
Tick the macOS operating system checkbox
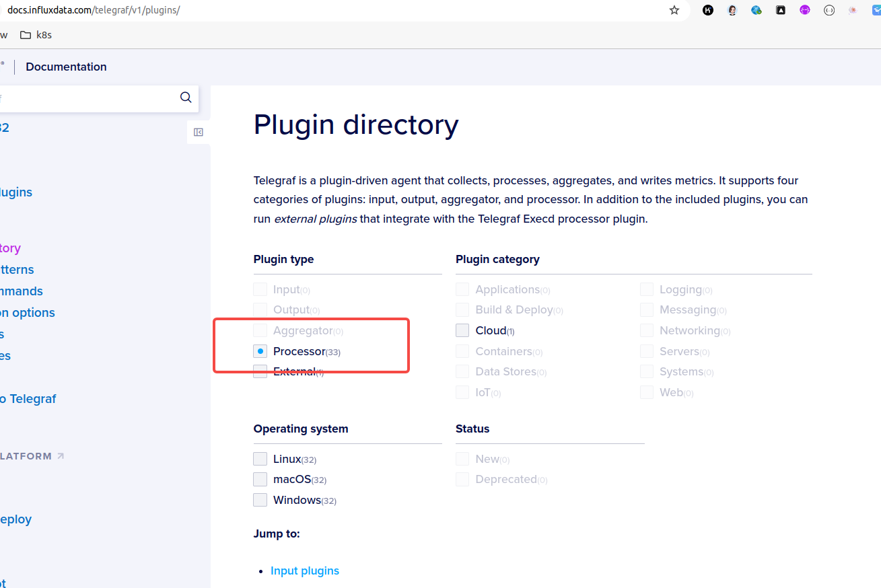point(260,480)
